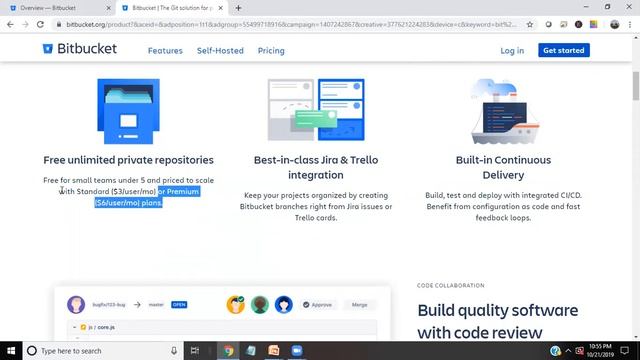Click the CODE COLLABORATION label
Screen dimensions: 640x360
(x=451, y=285)
